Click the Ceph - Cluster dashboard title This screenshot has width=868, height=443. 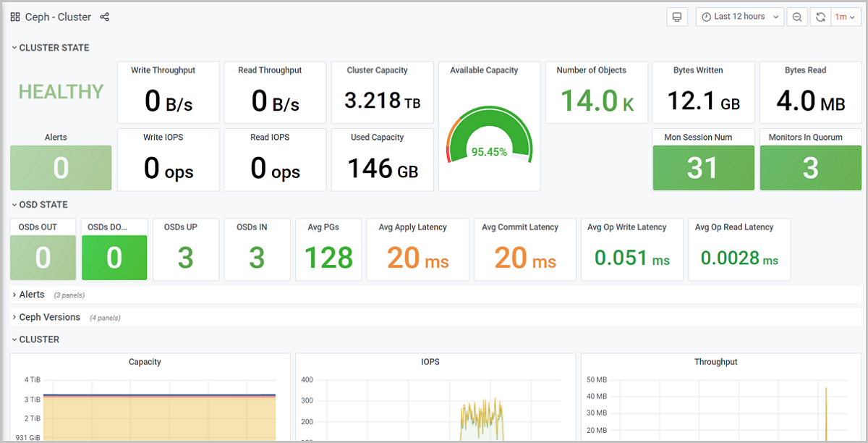point(58,17)
